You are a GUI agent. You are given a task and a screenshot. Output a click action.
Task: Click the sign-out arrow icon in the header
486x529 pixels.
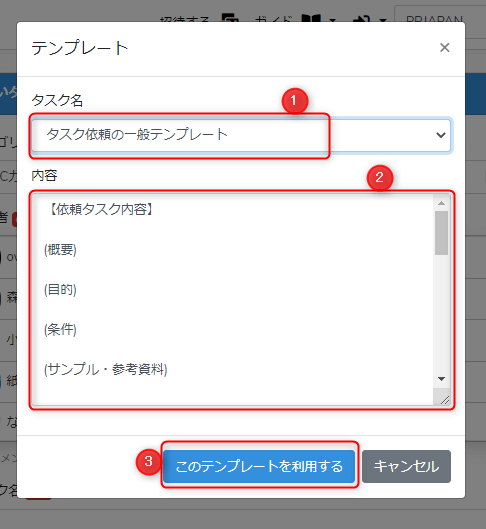coord(362,19)
